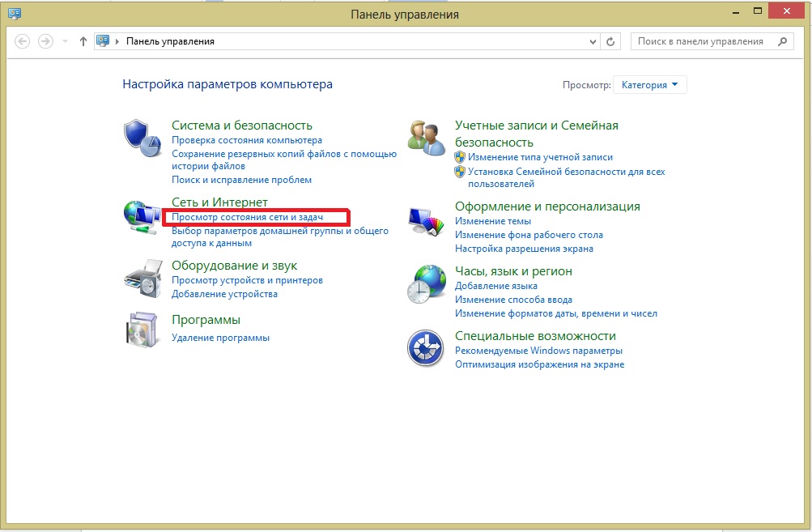Open Просмотр устройств и принтеров link
The width and height of the screenshot is (812, 532).
click(x=247, y=280)
